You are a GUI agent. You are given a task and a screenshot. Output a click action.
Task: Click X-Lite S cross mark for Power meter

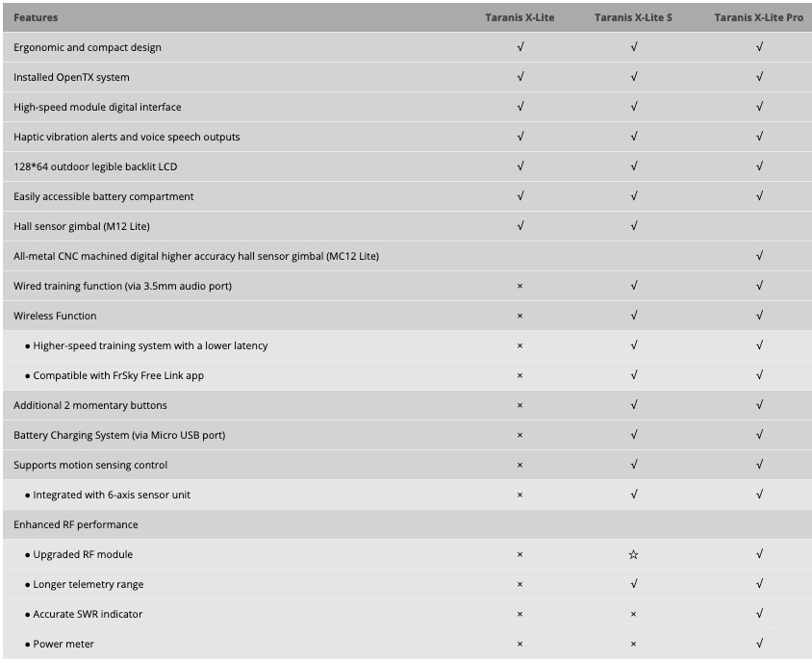click(x=633, y=644)
